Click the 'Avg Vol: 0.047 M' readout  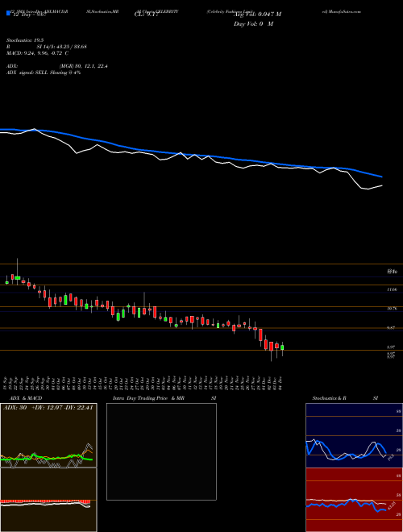[x=258, y=15]
